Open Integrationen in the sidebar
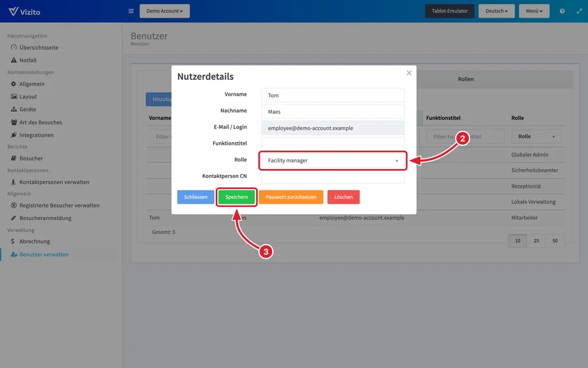This screenshot has height=368, width=588. [x=37, y=135]
